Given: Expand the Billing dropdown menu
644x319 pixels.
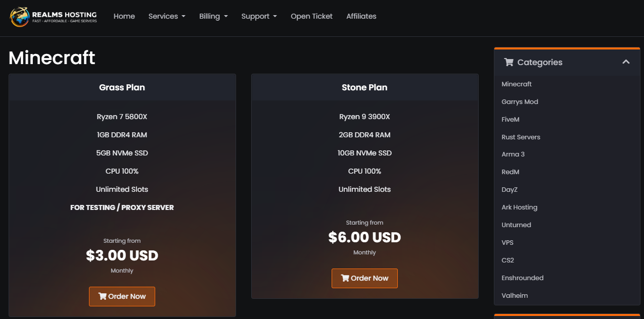Looking at the screenshot, I should coord(213,16).
